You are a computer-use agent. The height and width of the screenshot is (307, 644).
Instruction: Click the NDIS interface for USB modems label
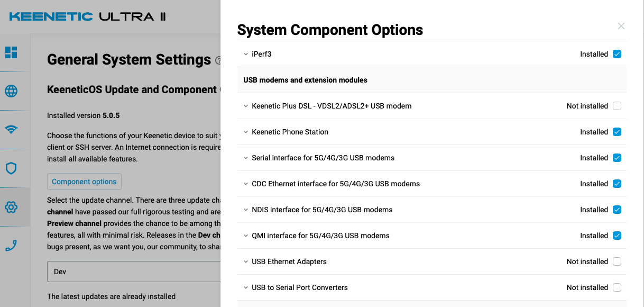click(x=322, y=210)
